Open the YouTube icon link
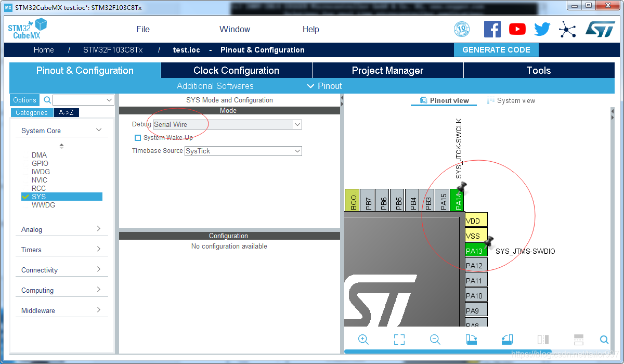 [x=517, y=29]
